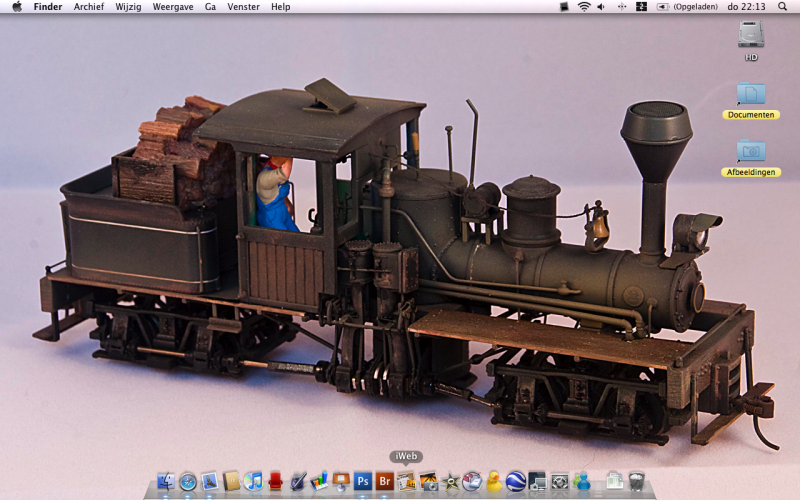The image size is (800, 500).
Task: Open the Trash in the Dock
Action: pyautogui.click(x=636, y=481)
